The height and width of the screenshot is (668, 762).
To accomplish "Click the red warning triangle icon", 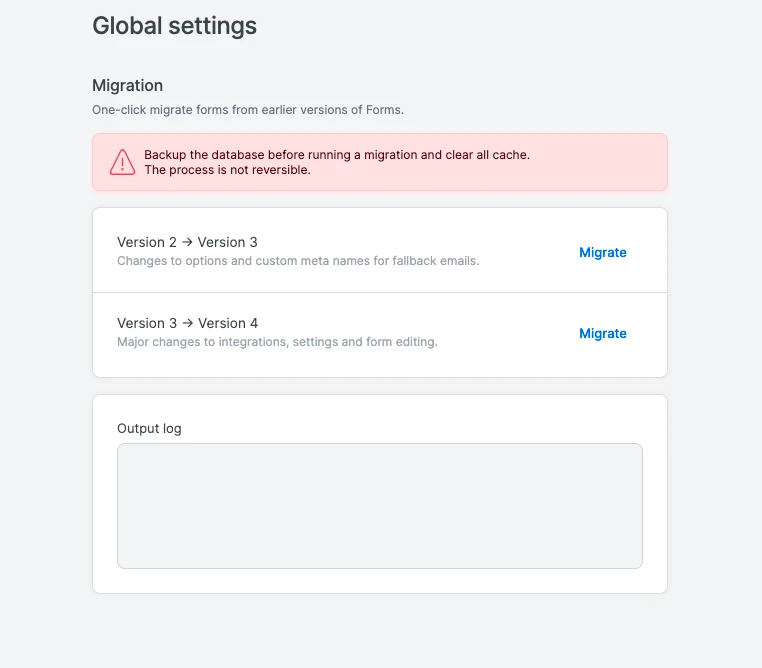I will [122, 162].
